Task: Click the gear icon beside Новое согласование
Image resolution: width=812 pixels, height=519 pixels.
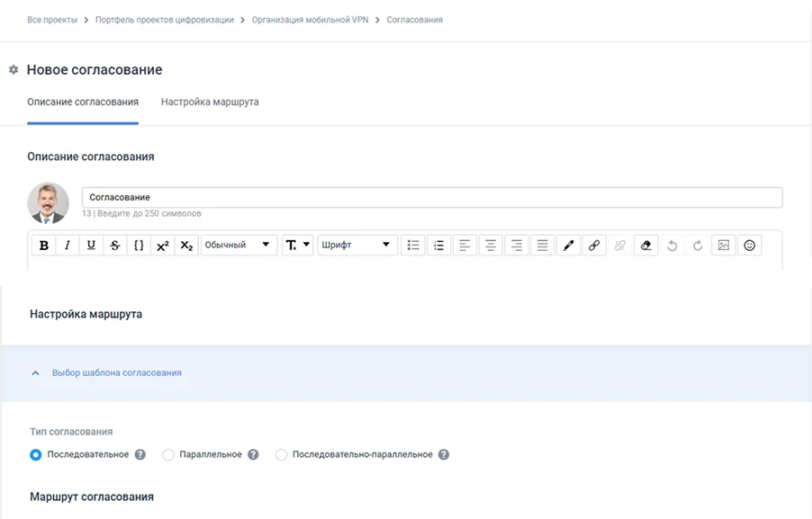Action: 14,69
